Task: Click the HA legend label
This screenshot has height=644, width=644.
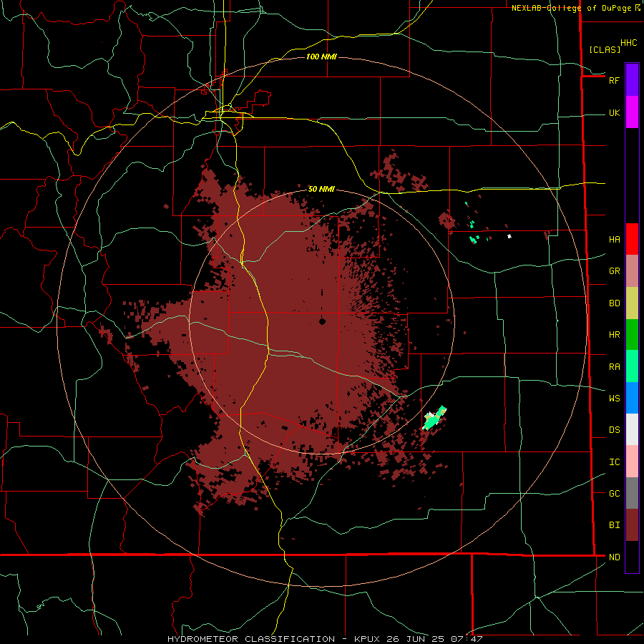Action: tap(614, 239)
